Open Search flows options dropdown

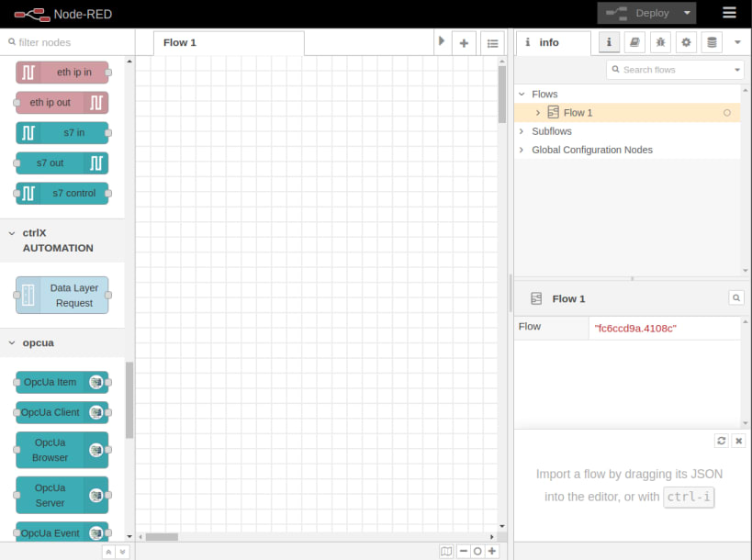737,70
